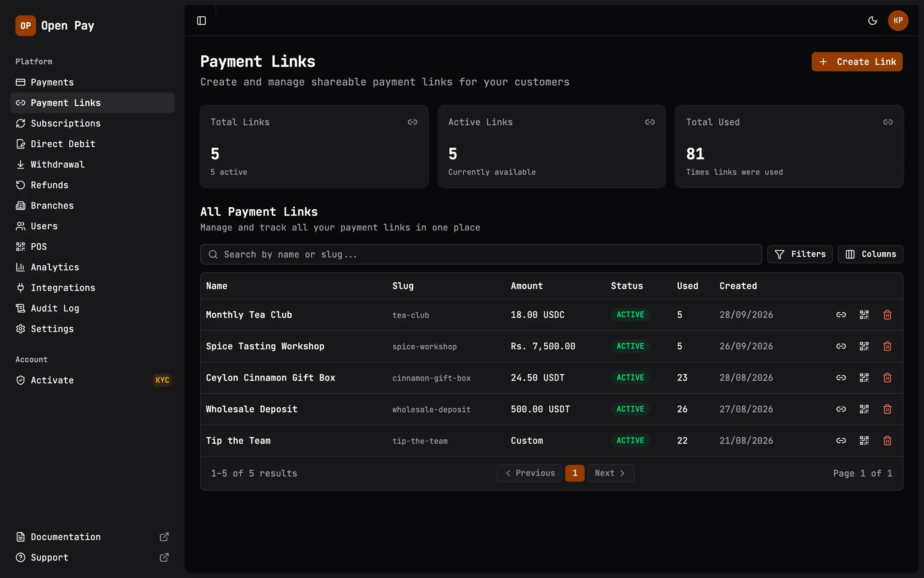Viewport: 924px width, 578px height.
Task: Switch theme with the moon icon
Action: pos(872,21)
